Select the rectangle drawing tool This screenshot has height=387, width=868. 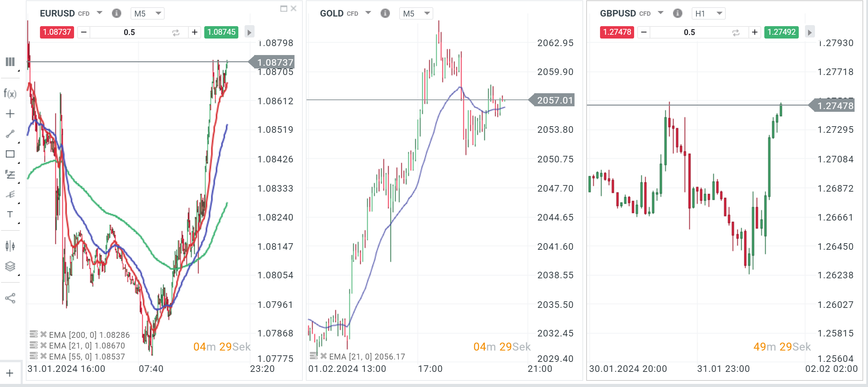(10, 154)
